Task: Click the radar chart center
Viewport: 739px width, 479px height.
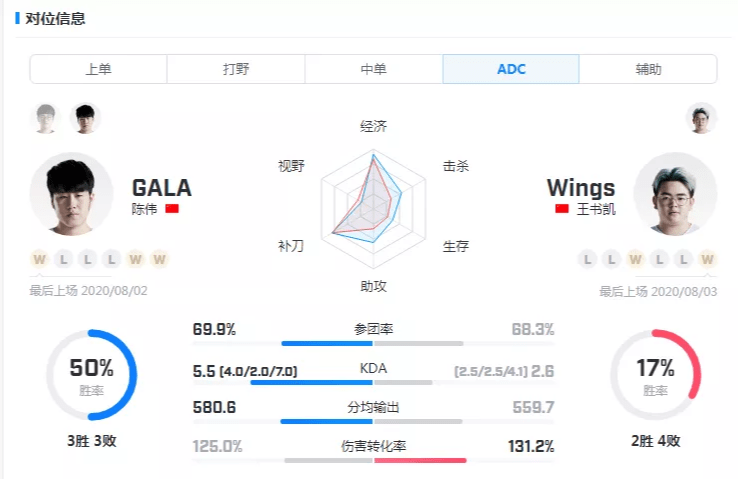Action: (x=374, y=207)
